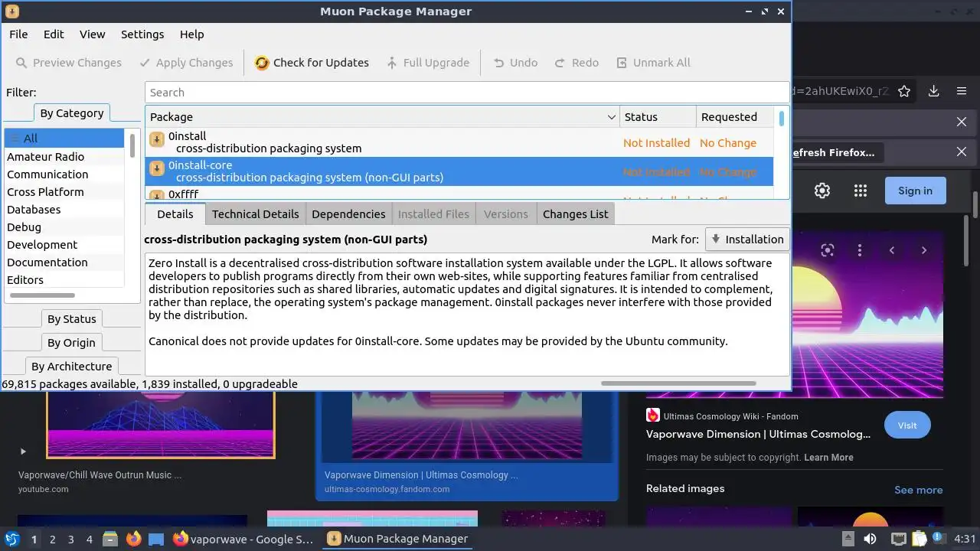Dismiss the Refresh Firefox notification bar

[x=962, y=152]
